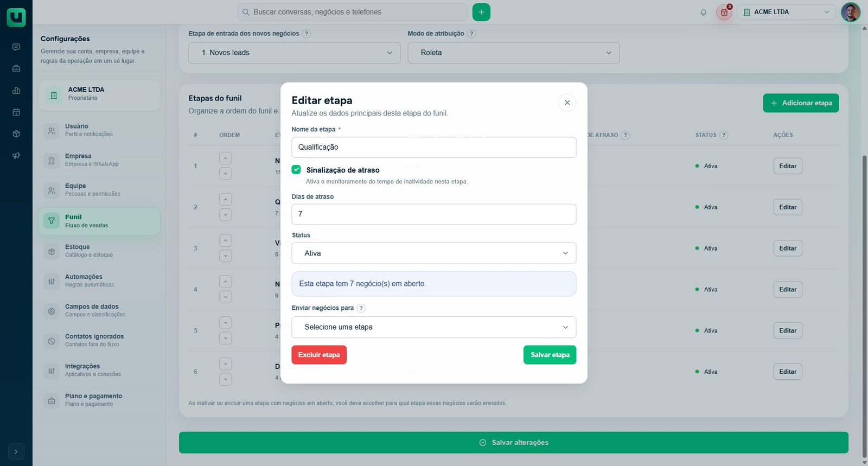Focus the Buscar conversas search box
868x466 pixels.
pyautogui.click(x=352, y=12)
